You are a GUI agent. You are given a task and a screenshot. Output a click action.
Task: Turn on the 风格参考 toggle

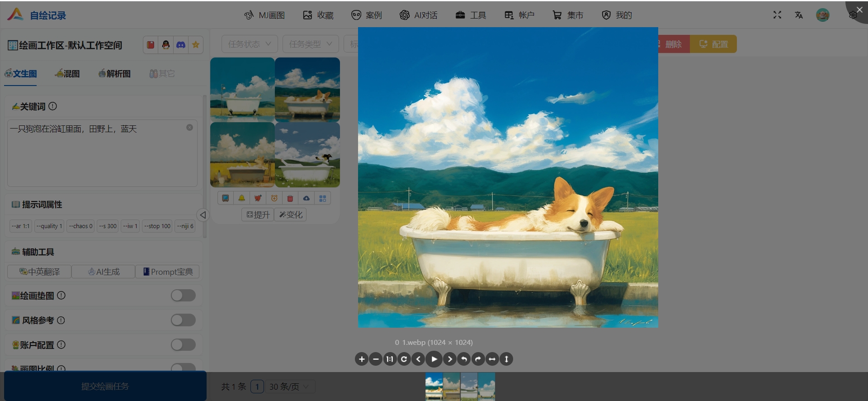183,320
